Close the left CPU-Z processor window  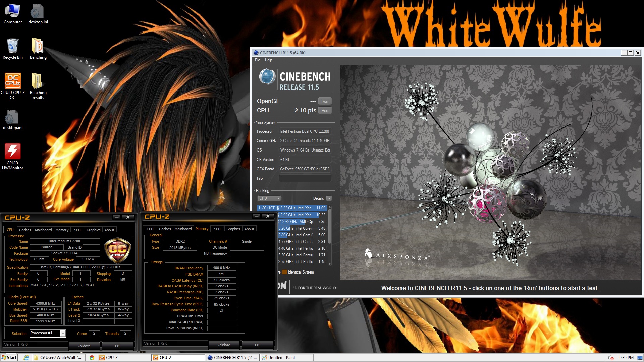[x=128, y=217]
